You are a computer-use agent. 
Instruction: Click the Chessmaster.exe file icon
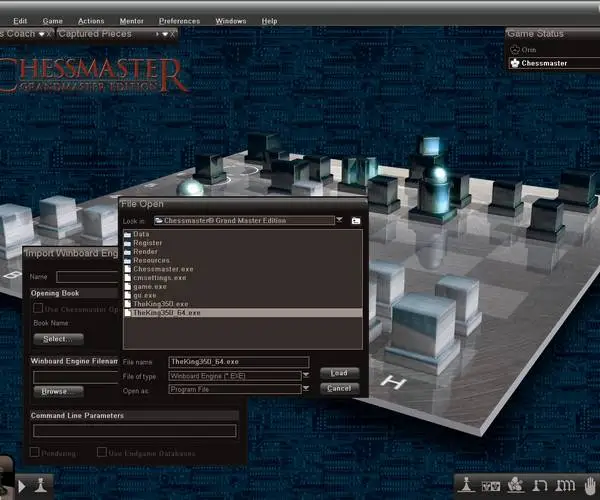128,269
